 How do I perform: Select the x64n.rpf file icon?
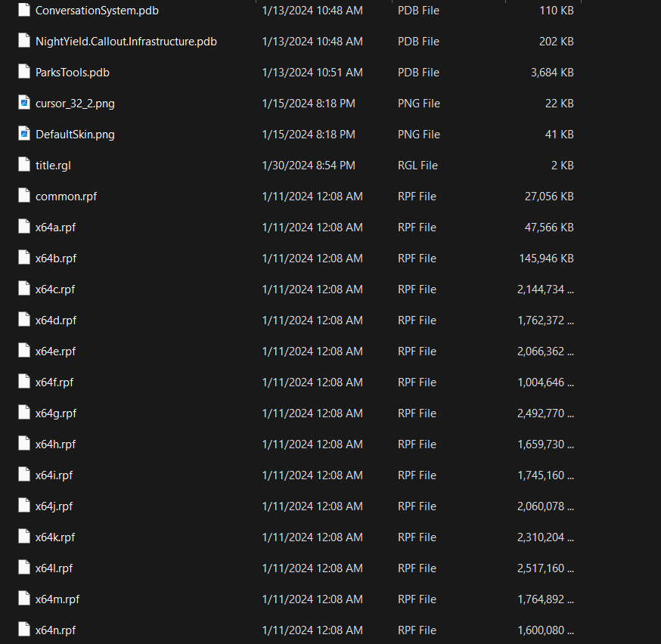23,630
